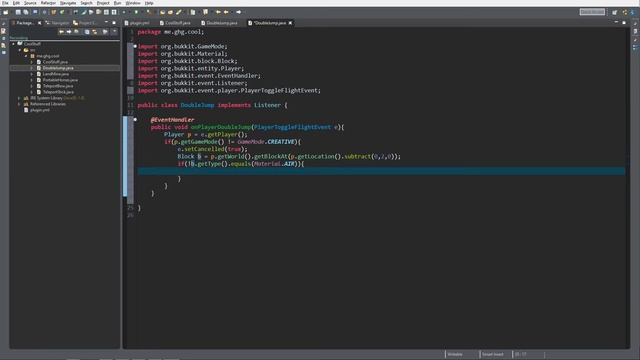Minimize the editor area

point(616,22)
